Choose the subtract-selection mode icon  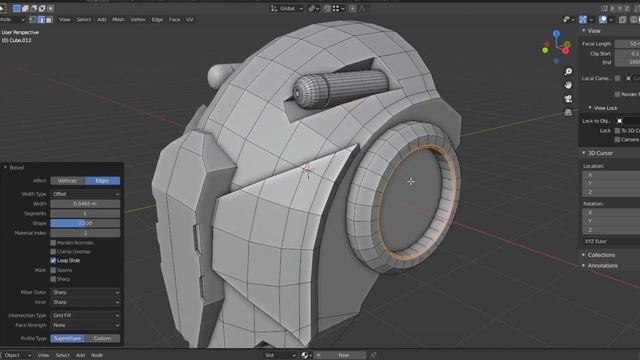pos(34,8)
